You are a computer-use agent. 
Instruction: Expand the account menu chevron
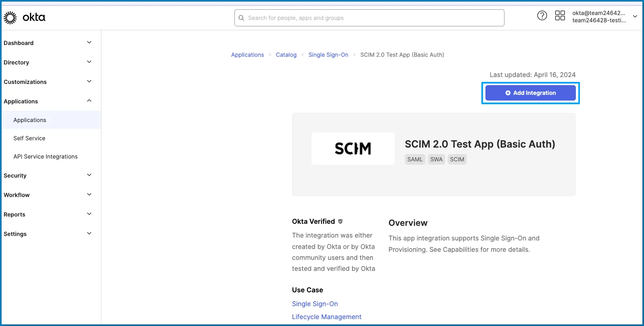(635, 17)
